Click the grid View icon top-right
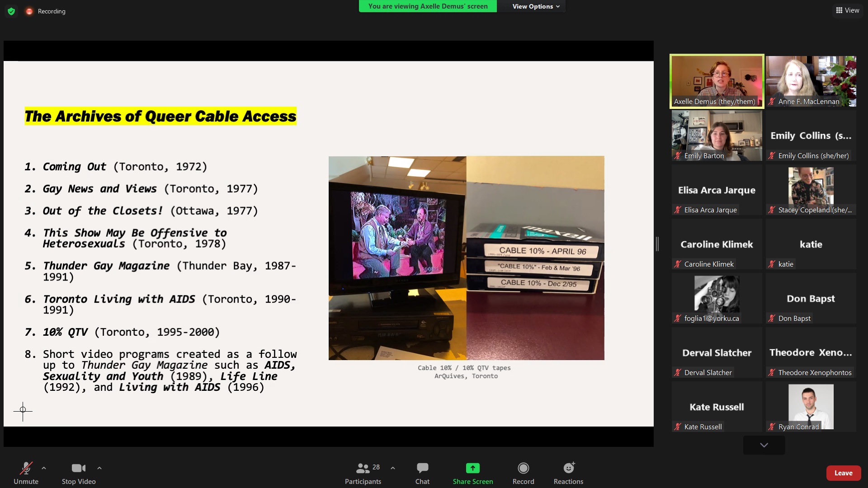Viewport: 868px width, 488px height. click(x=839, y=9)
